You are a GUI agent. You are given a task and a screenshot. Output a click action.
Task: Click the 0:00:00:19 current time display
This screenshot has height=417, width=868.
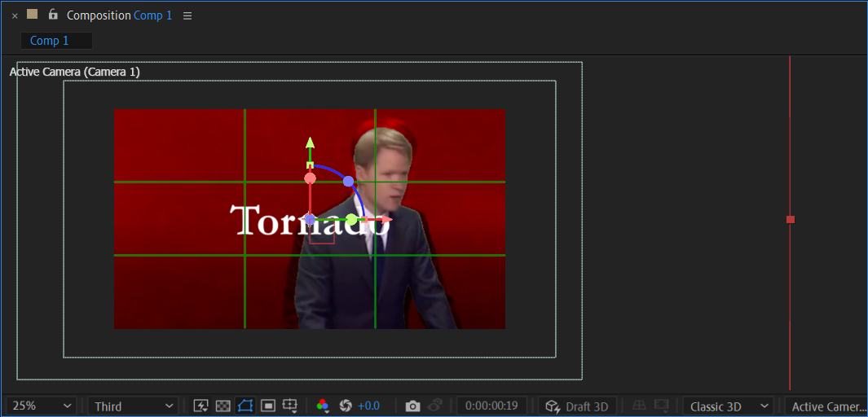pyautogui.click(x=491, y=406)
